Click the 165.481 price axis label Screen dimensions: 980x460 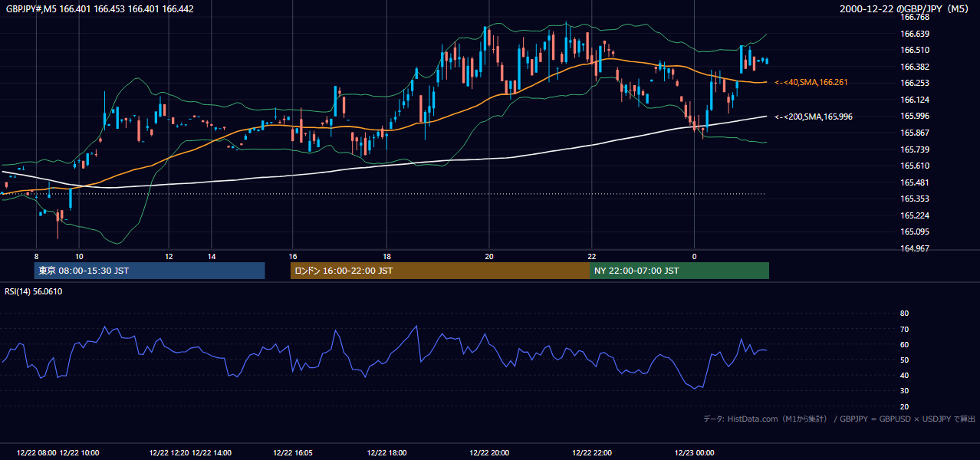(914, 182)
